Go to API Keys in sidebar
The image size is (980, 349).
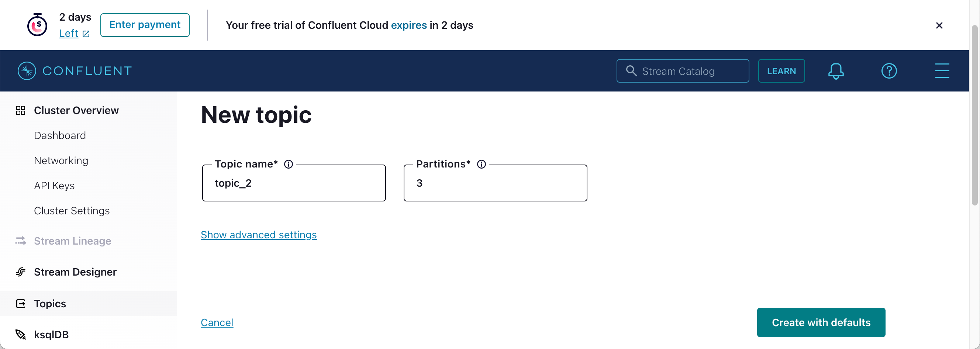54,186
